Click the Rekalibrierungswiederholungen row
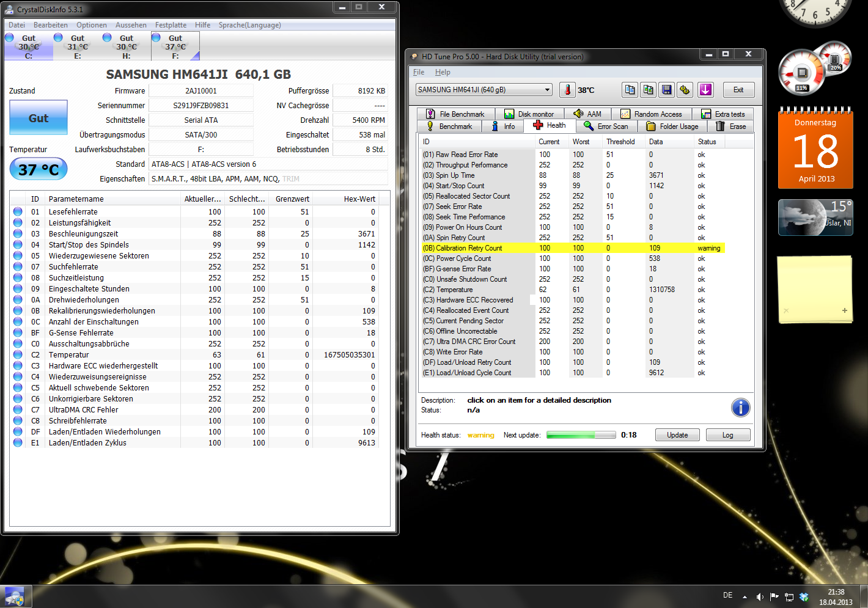Screen dimensions: 868x608 tap(194, 311)
